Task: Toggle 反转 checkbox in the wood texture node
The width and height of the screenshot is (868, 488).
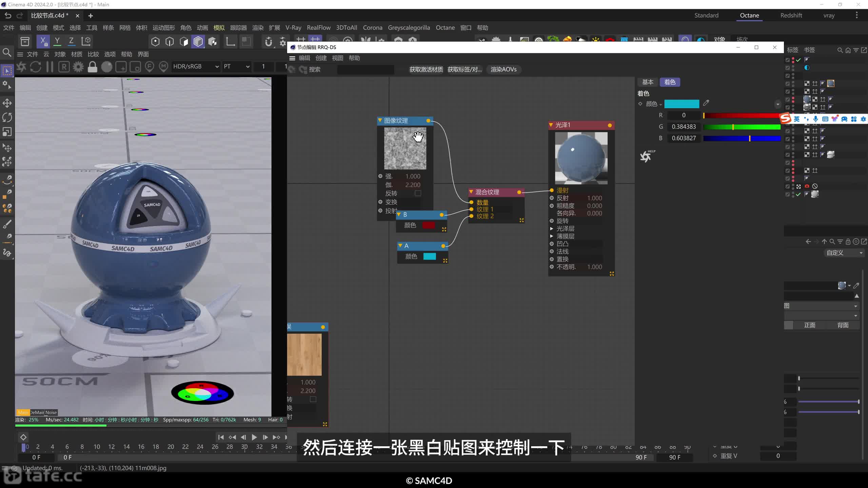Action: click(313, 399)
